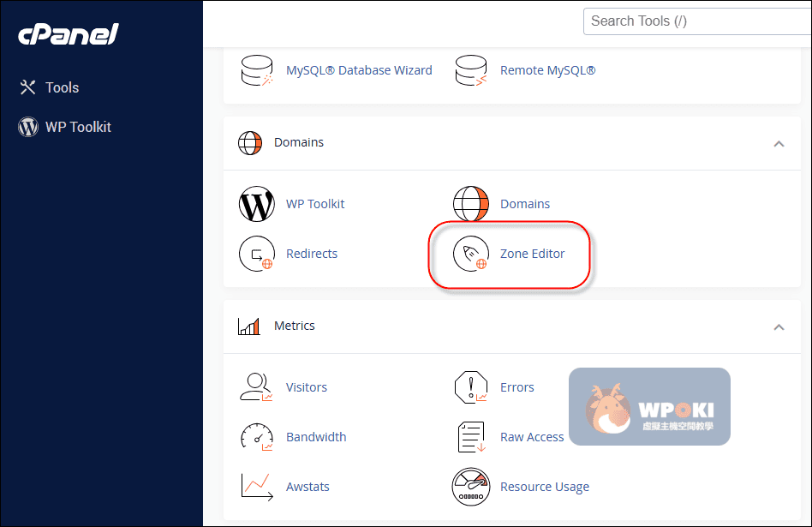The image size is (812, 527).
Task: Open the Raw Access link
Action: (x=532, y=437)
